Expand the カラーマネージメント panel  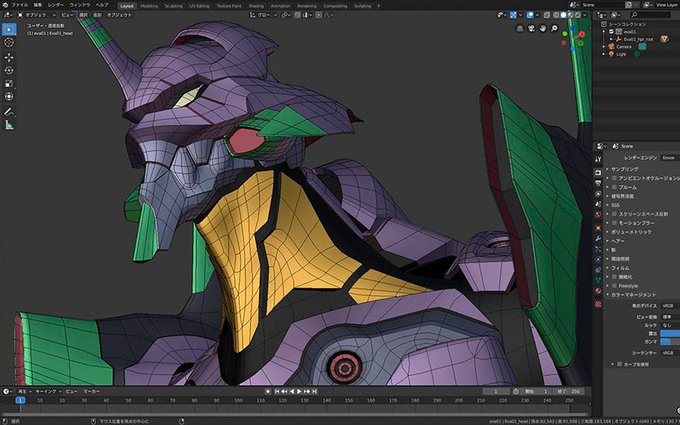coord(635,295)
